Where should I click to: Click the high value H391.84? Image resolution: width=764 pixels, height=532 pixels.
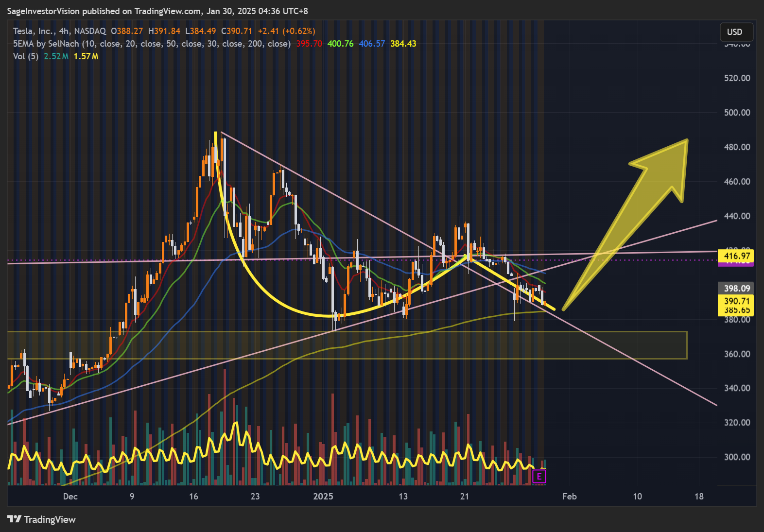(x=164, y=31)
